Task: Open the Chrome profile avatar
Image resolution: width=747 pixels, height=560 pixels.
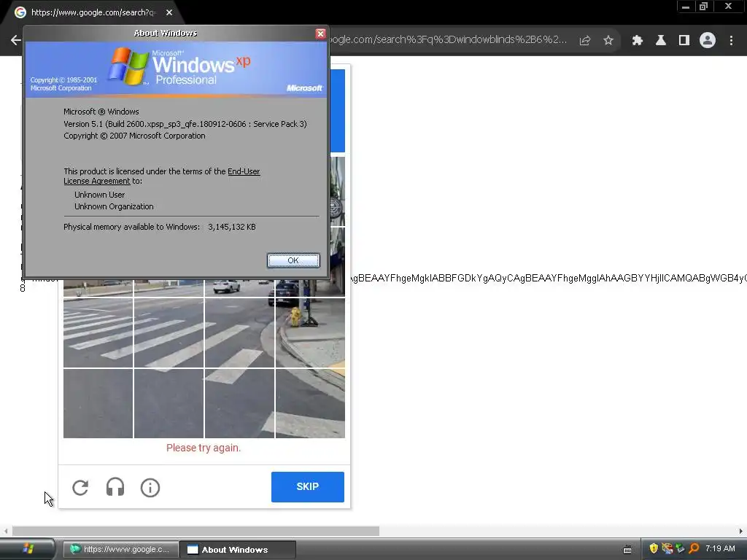Action: pyautogui.click(x=708, y=41)
